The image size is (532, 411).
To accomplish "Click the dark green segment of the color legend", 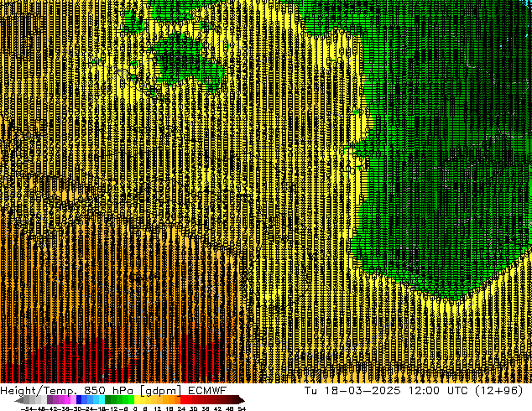I will (108, 399).
